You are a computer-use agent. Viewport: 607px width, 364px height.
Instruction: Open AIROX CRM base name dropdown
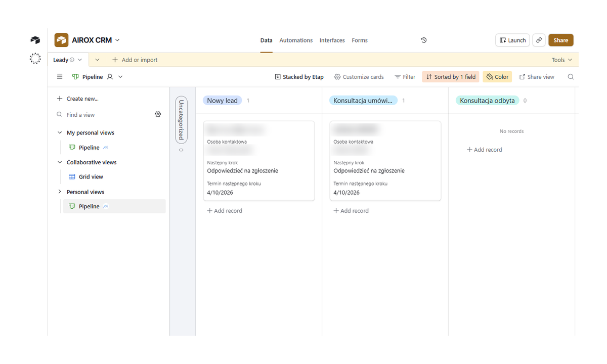tap(117, 40)
